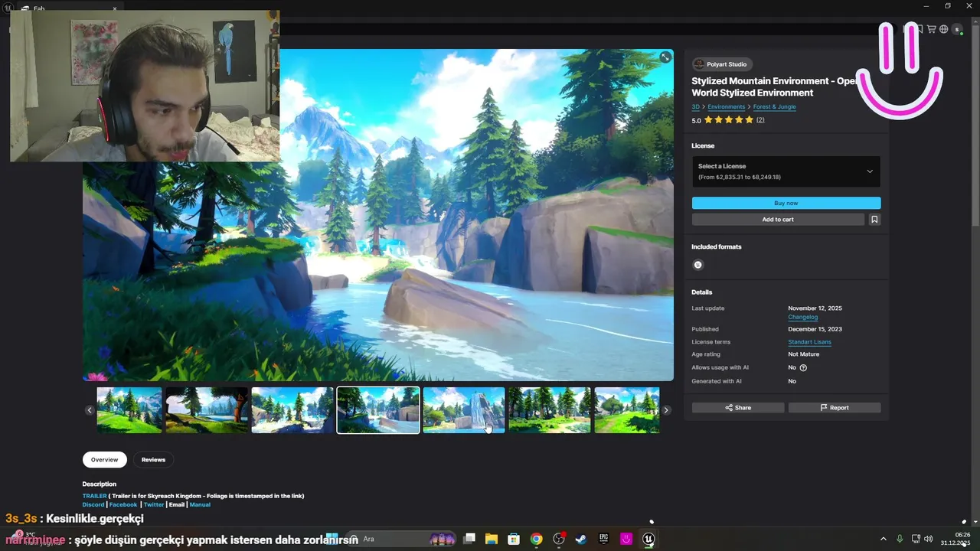Open the Email link
Image resolution: width=980 pixels, height=551 pixels.
tap(177, 505)
